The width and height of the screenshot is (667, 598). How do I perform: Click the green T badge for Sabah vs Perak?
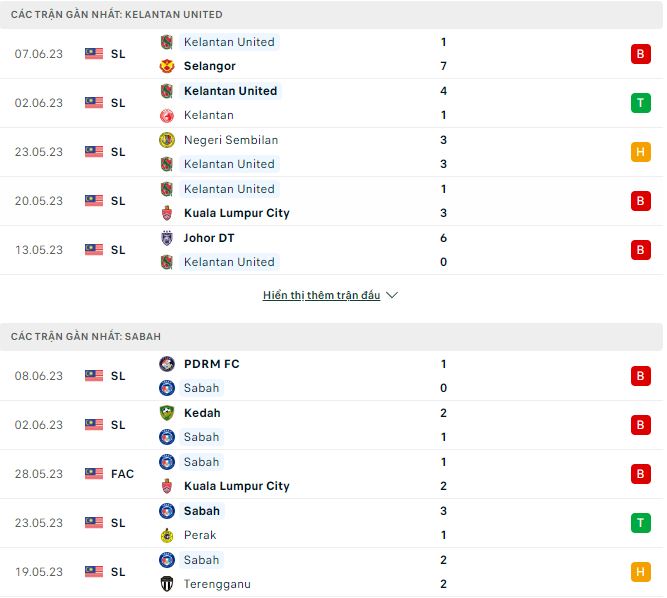tap(640, 523)
